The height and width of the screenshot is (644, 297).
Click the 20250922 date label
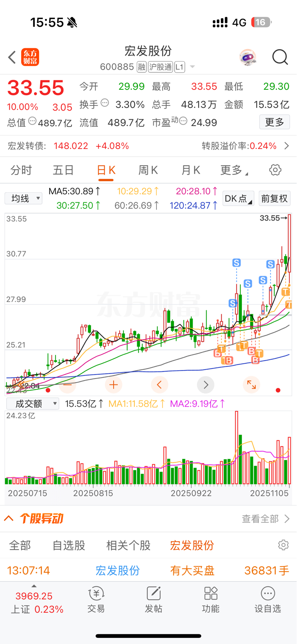tap(191, 494)
